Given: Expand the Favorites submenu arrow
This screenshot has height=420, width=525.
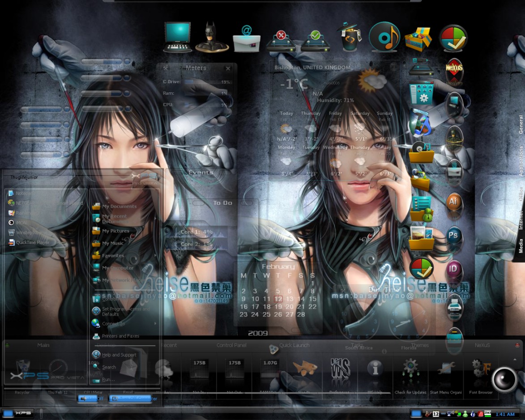Looking at the screenshot, I should pos(155,256).
